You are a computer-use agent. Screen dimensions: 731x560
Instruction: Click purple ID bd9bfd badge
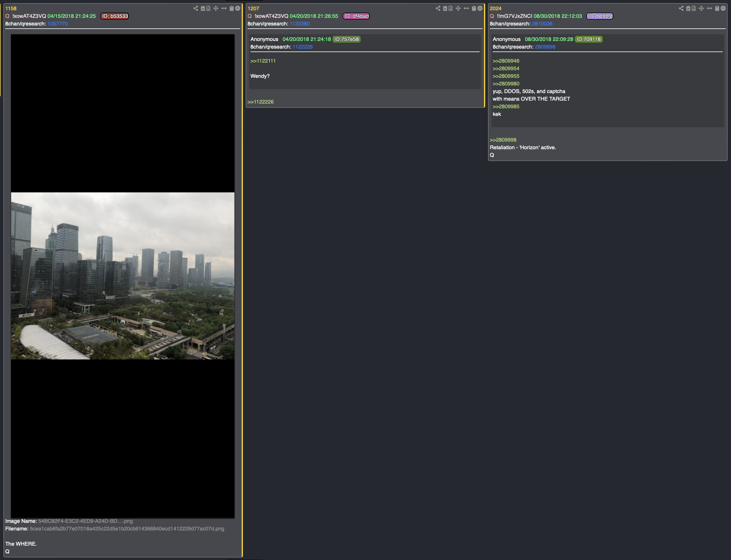click(599, 16)
